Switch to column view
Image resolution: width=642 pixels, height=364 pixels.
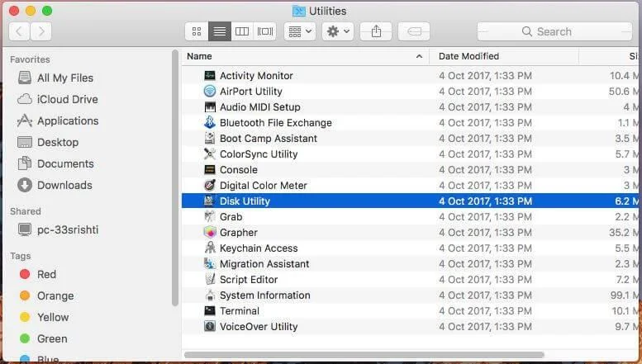click(242, 31)
